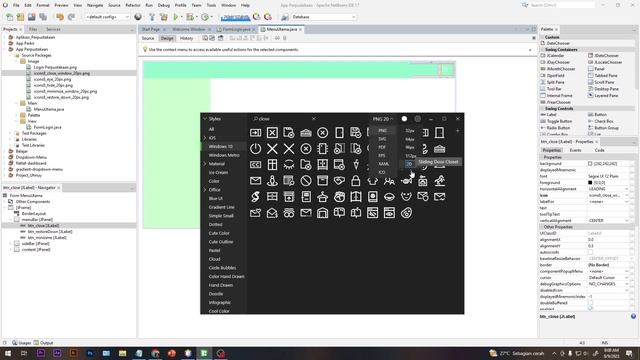Open the cursor Default Cursor dropdown

pyautogui.click(x=627, y=278)
